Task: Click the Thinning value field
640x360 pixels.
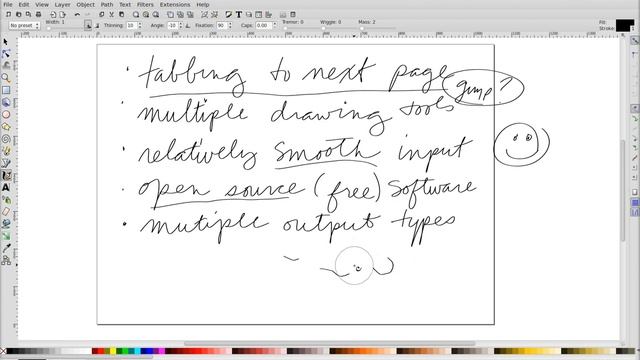Action: point(131,25)
